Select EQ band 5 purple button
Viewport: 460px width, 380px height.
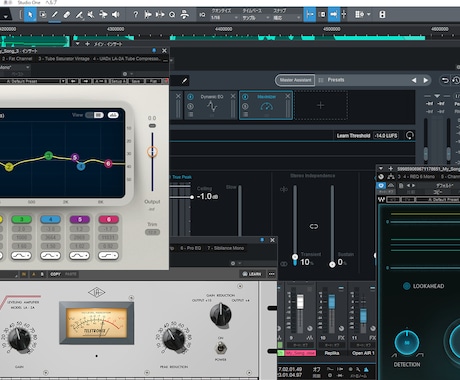pyautogui.click(x=80, y=219)
